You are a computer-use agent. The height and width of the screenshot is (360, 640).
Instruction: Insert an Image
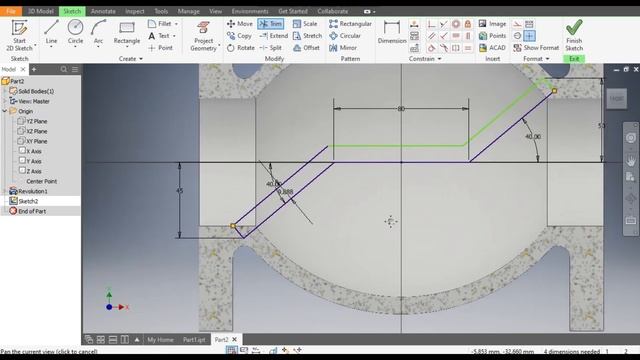point(492,24)
